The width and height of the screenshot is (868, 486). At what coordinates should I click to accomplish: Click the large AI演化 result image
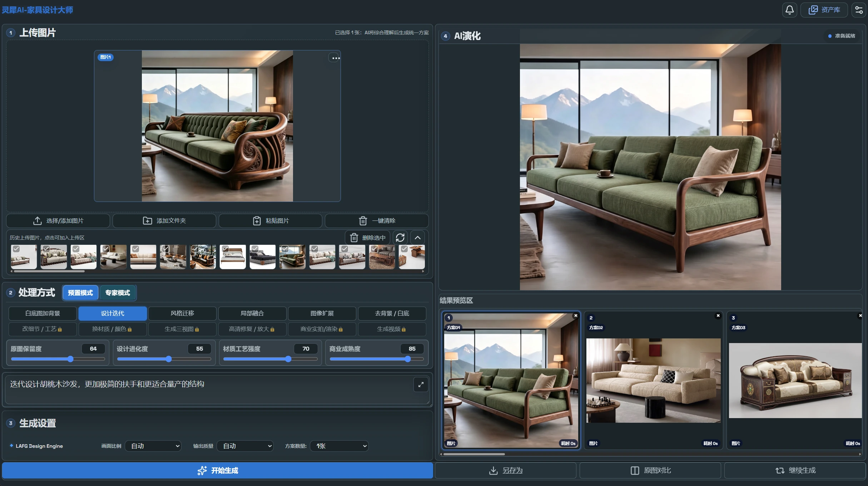point(650,167)
